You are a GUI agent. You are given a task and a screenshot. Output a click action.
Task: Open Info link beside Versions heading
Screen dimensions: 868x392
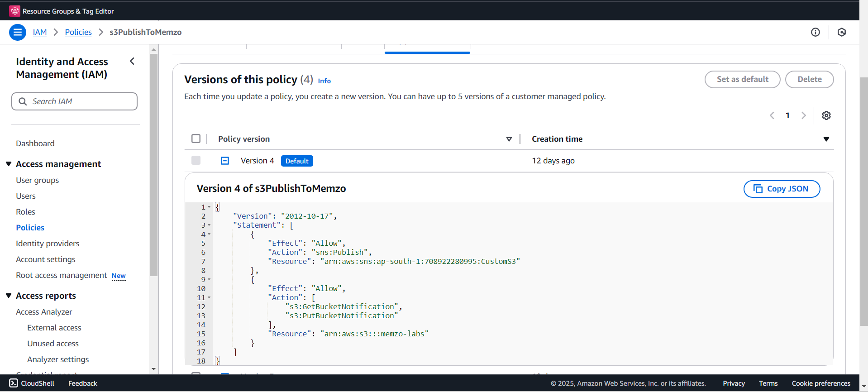(324, 81)
